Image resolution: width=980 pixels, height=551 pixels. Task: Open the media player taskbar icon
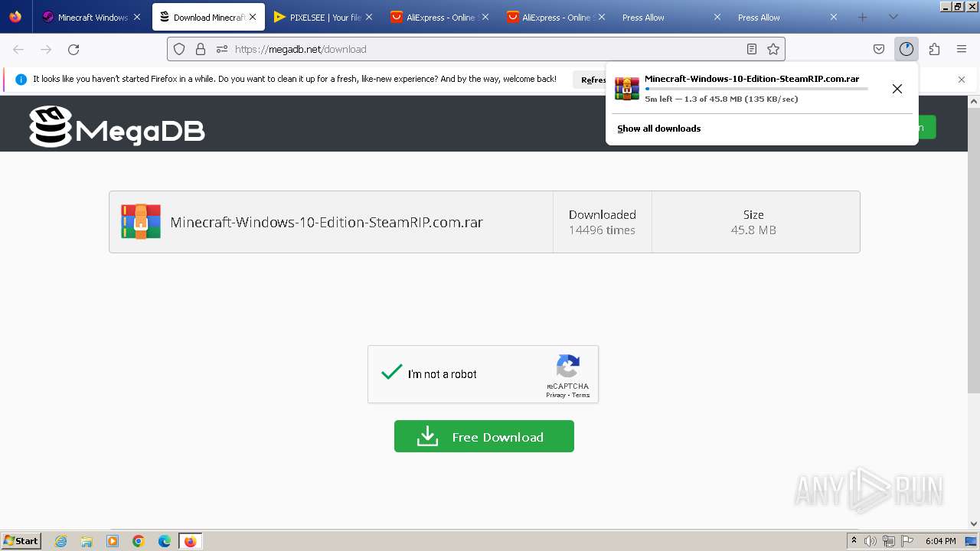pyautogui.click(x=113, y=541)
